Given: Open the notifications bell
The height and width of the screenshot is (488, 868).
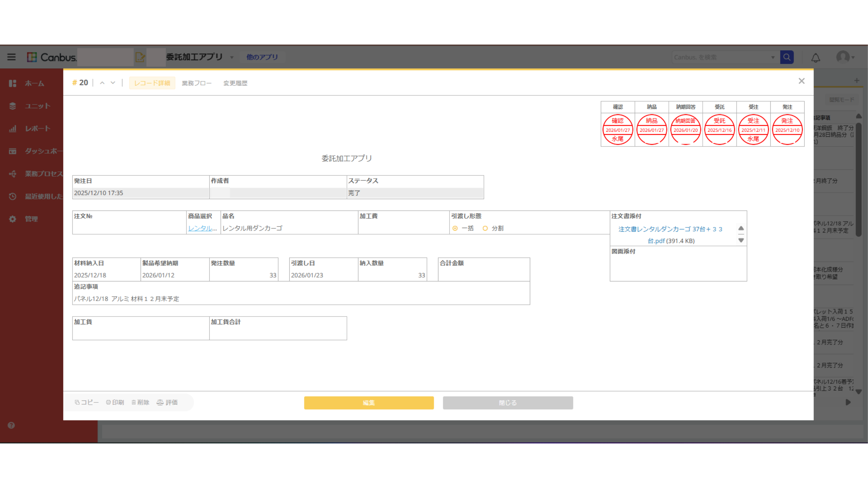Looking at the screenshot, I should click(x=815, y=58).
